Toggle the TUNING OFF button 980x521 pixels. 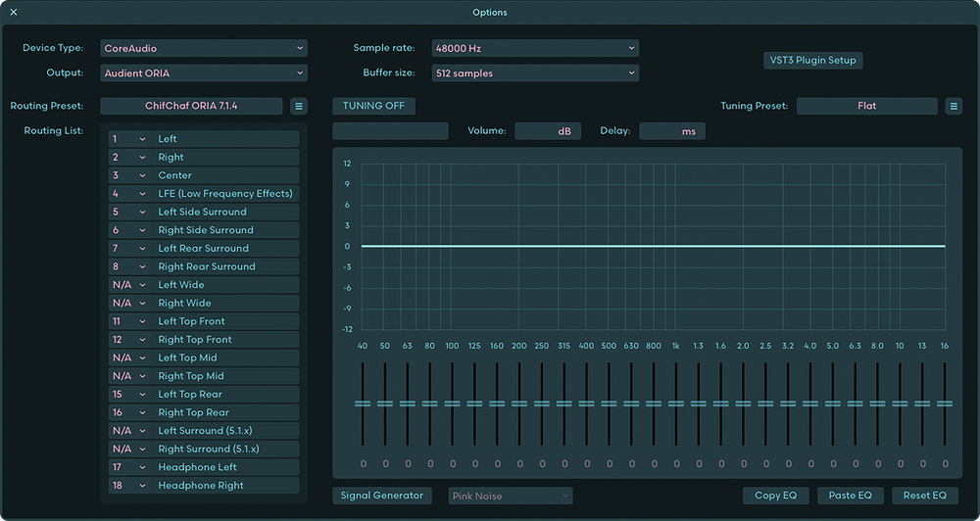(x=373, y=106)
